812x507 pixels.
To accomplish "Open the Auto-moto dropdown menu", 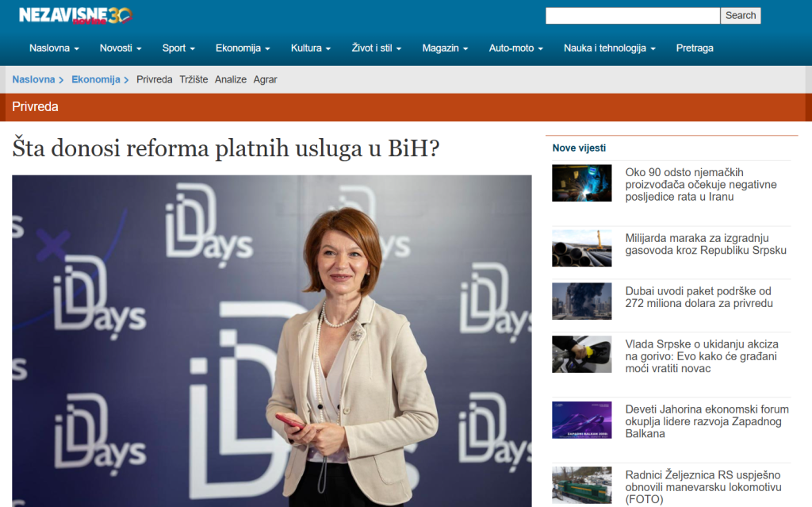I will (515, 48).
